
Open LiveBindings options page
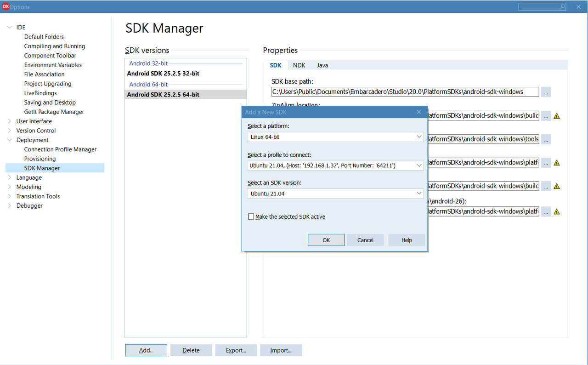[40, 93]
